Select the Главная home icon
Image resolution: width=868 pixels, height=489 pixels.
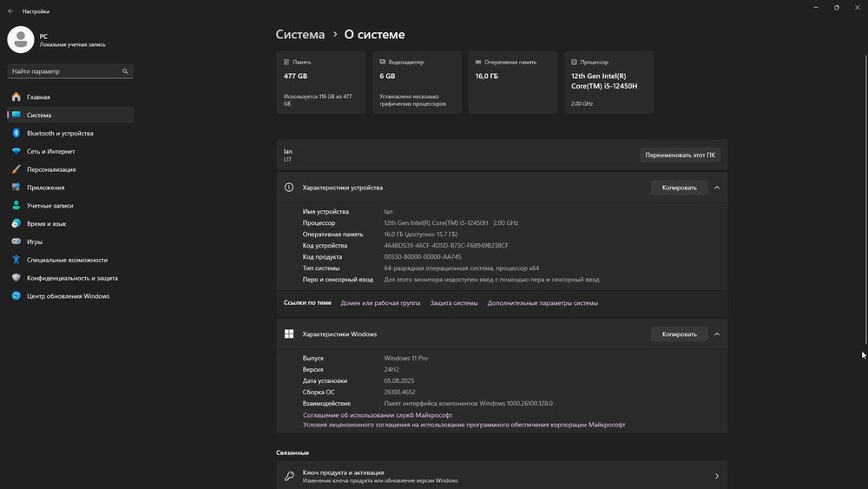[x=16, y=97]
